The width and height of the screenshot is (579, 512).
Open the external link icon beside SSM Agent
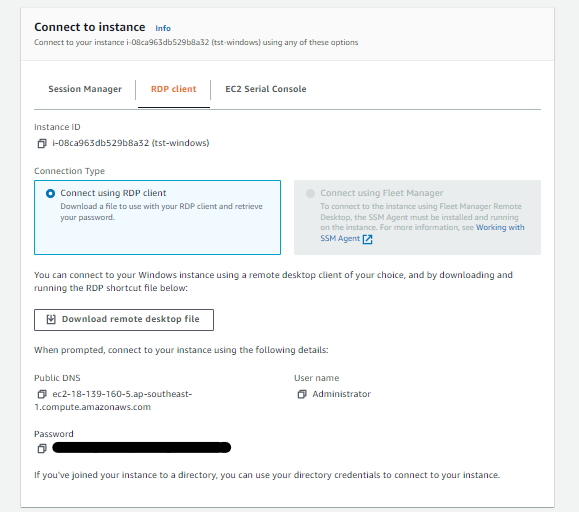[367, 239]
